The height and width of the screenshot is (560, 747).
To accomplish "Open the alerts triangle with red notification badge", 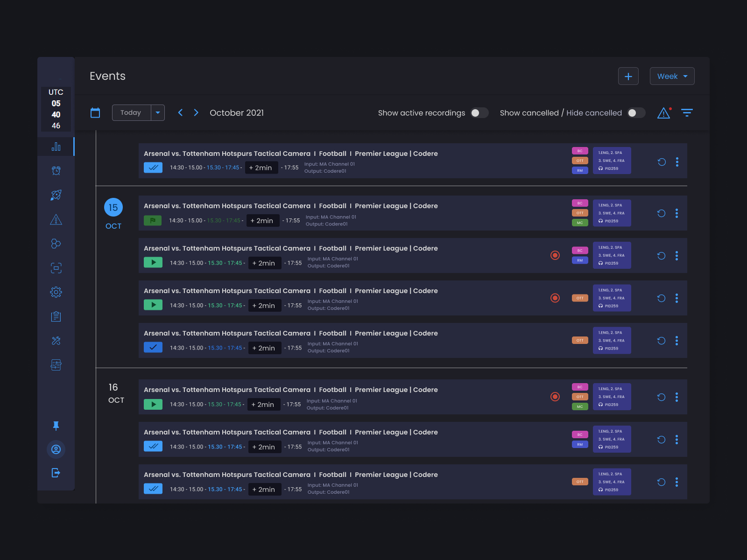I will tap(663, 113).
